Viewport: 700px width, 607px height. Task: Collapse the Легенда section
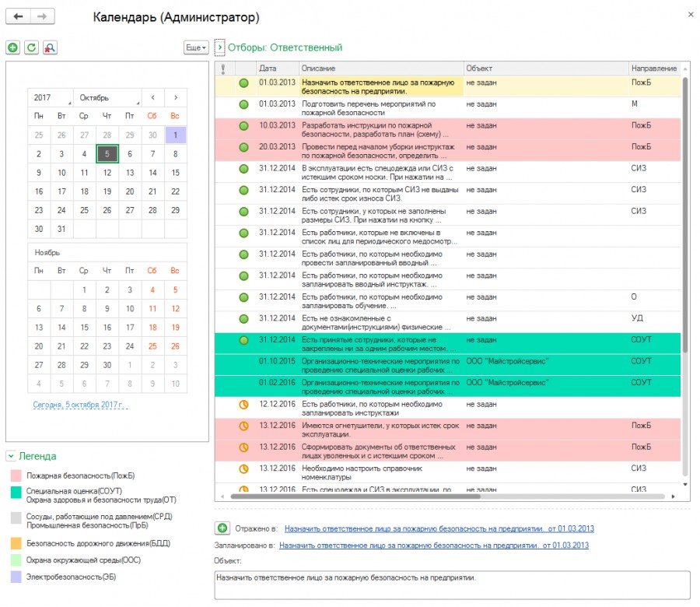tap(11, 456)
